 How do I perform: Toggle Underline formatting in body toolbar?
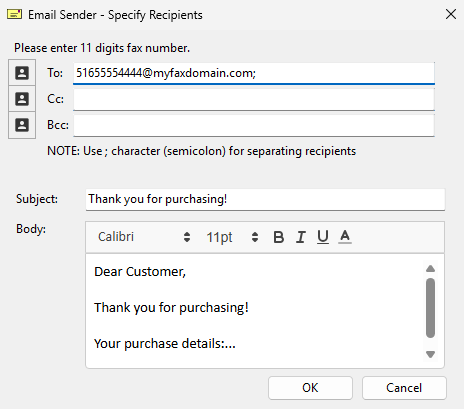point(323,237)
